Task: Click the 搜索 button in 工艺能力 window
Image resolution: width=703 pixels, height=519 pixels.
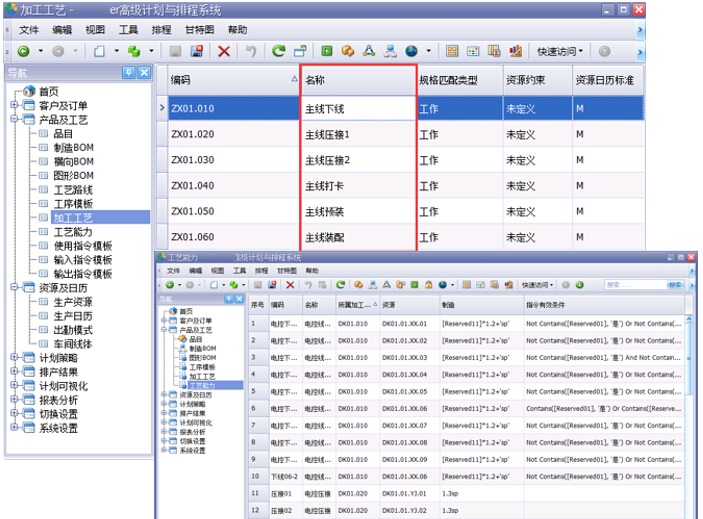Action: coord(675,285)
